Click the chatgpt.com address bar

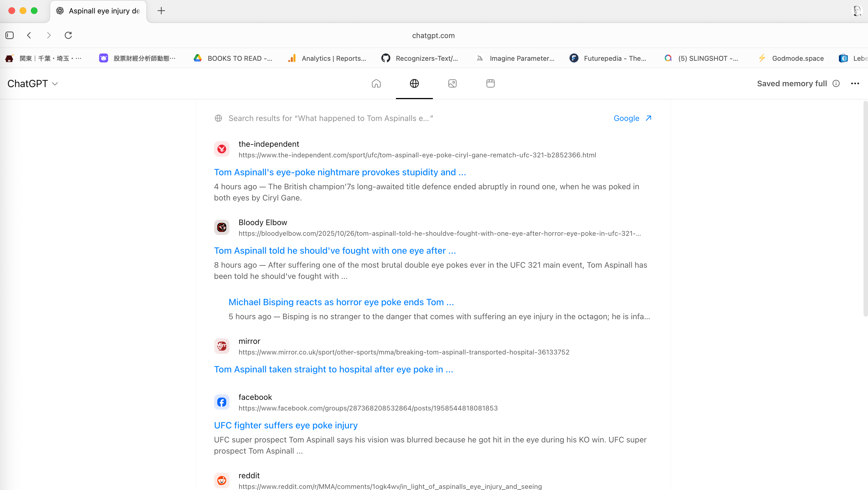coord(433,35)
